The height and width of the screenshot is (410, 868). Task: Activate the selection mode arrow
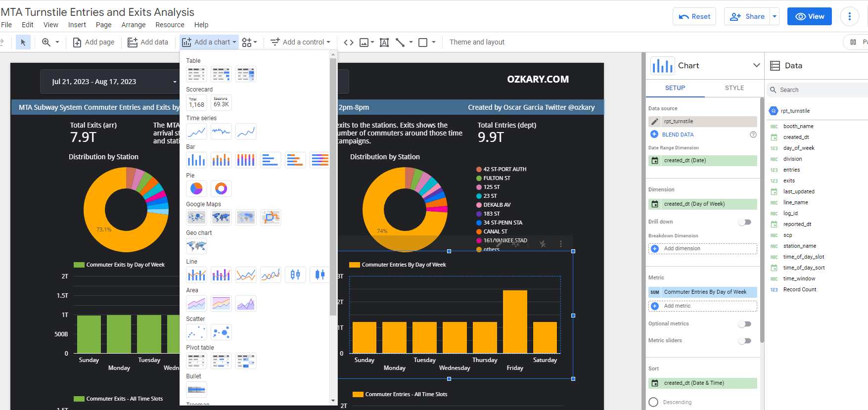pyautogui.click(x=23, y=43)
